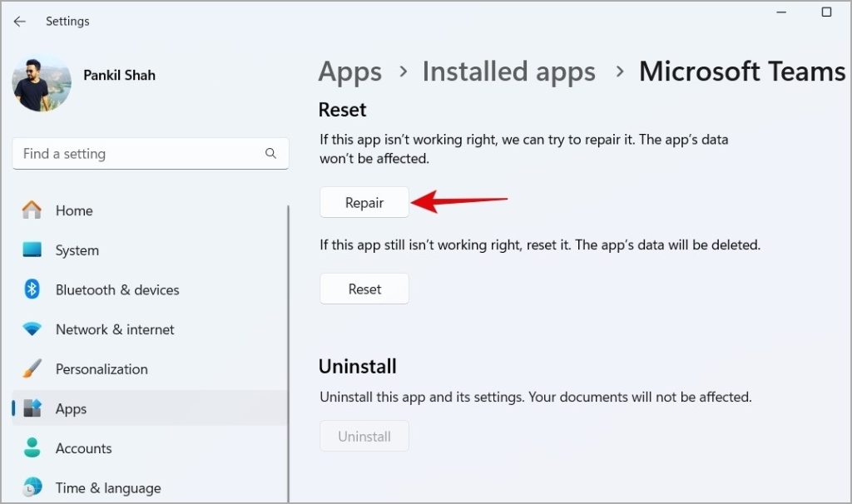Open Accounts settings section
852x504 pixels.
tap(150, 448)
